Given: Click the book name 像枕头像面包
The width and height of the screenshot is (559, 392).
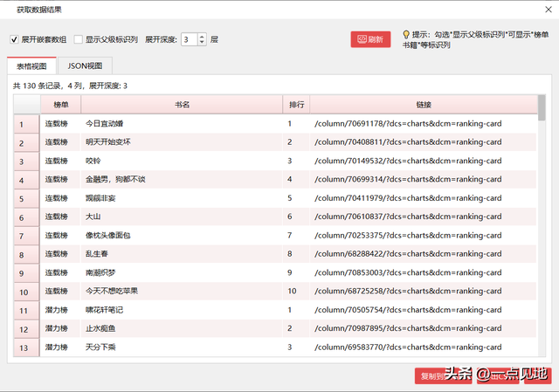Looking at the screenshot, I should click(108, 235).
